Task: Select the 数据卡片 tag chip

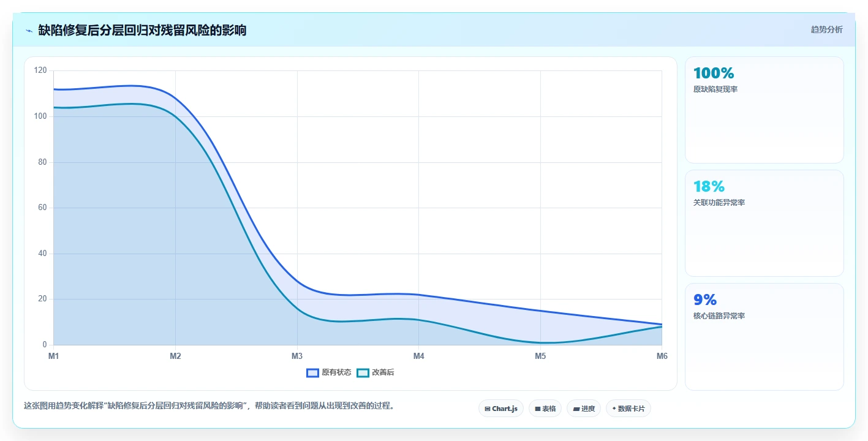Action: (628, 409)
